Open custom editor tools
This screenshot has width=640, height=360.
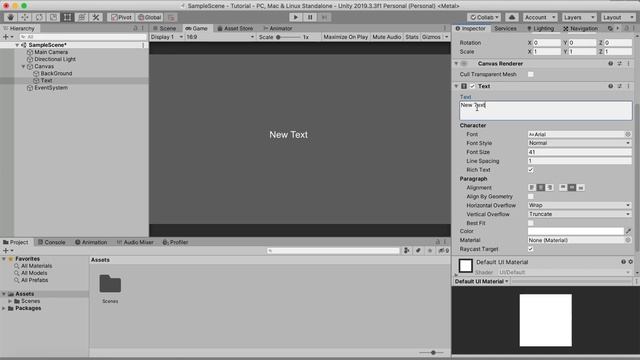96,17
